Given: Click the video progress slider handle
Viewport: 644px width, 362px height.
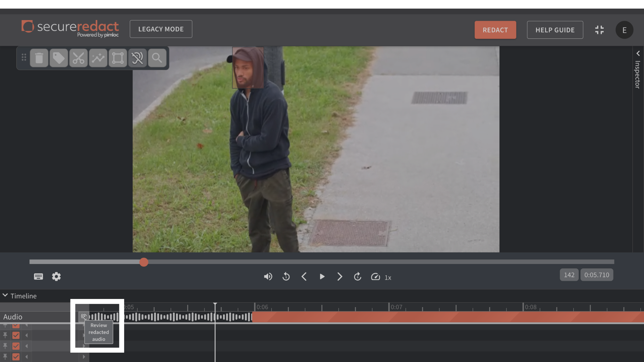Looking at the screenshot, I should coord(144,262).
